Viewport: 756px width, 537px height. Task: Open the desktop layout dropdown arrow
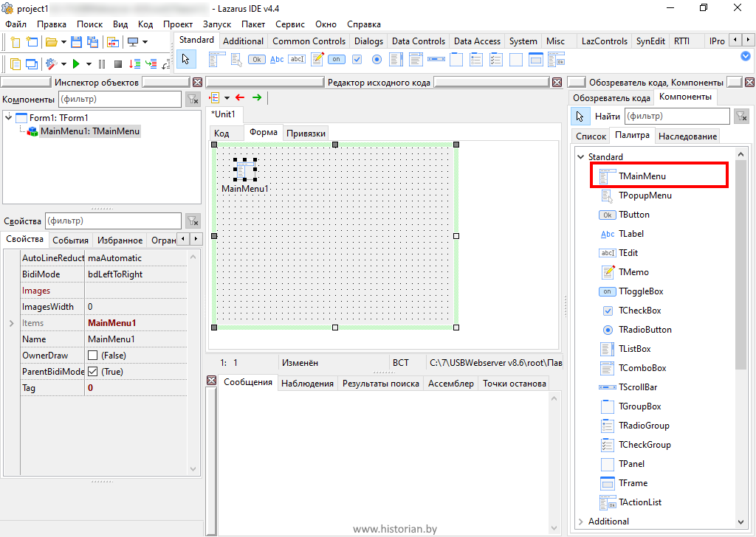point(145,42)
